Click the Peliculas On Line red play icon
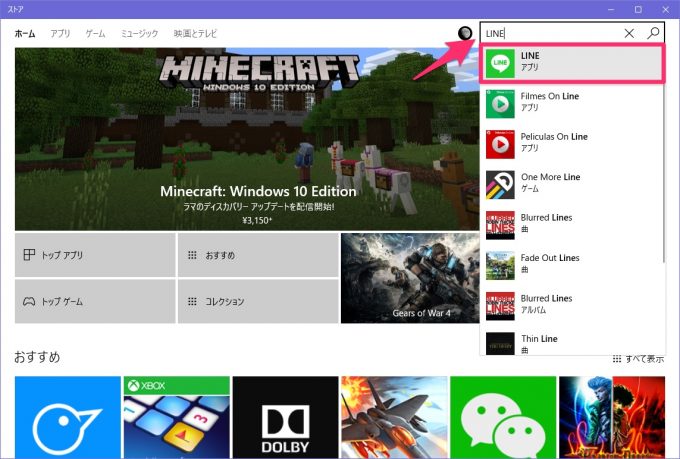 click(x=500, y=144)
